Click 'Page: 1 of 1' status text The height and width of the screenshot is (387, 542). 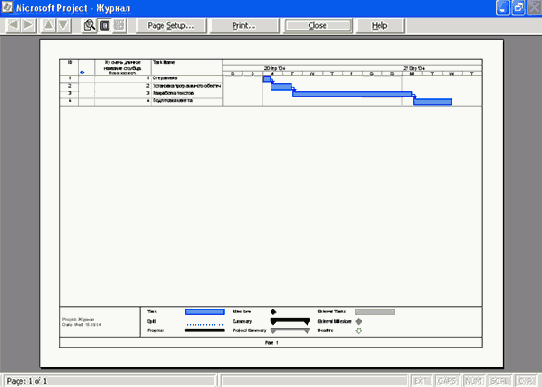coord(27,381)
